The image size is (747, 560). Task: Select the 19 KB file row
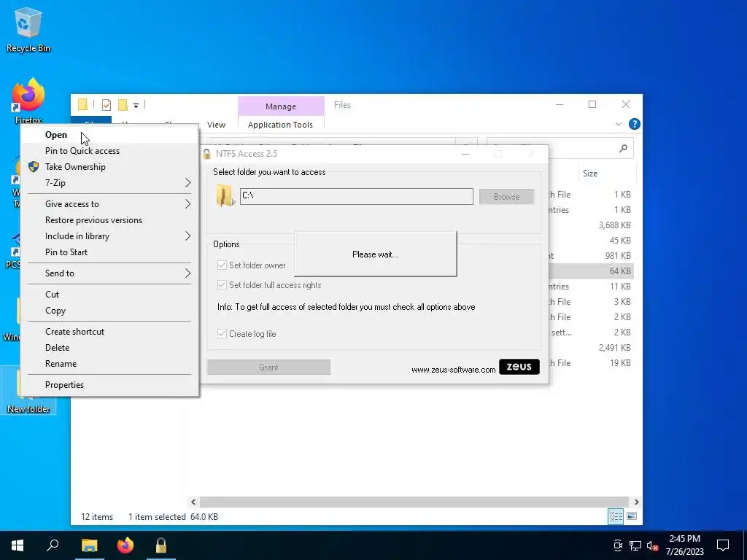tap(591, 363)
